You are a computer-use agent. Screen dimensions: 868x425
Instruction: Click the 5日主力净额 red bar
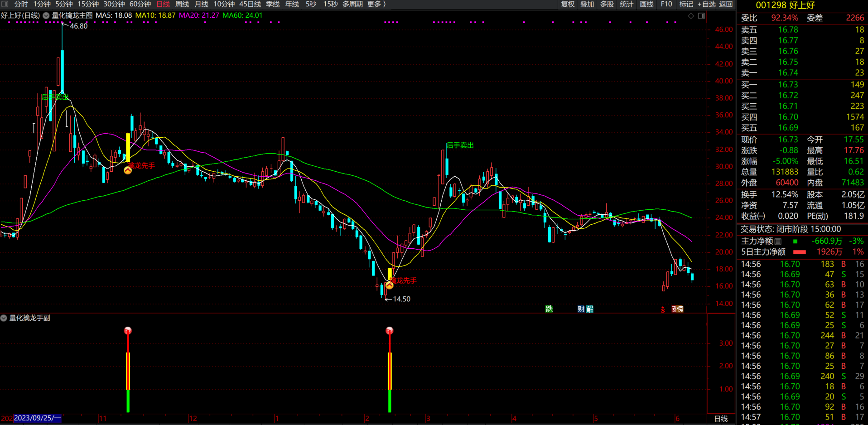(800, 252)
